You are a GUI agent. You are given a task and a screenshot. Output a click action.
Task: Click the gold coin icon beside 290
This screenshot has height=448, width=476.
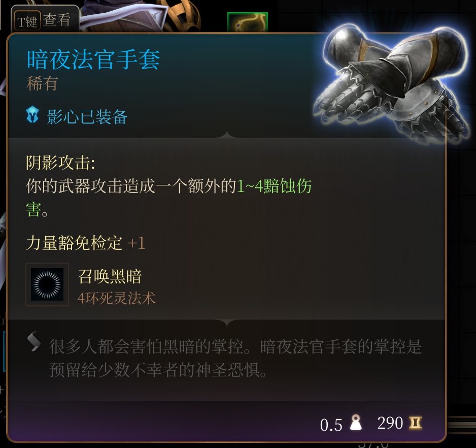415,423
